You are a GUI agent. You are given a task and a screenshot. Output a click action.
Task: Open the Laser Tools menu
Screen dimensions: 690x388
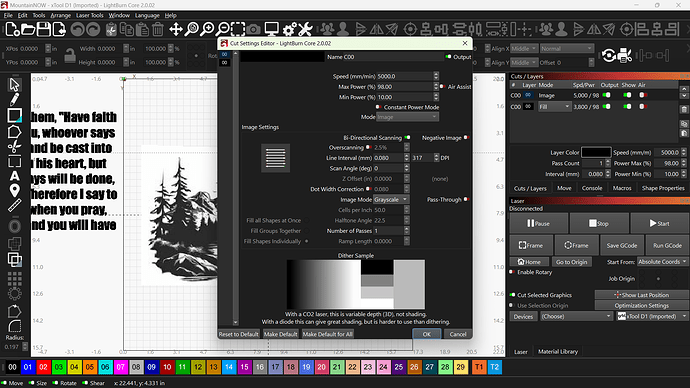89,15
